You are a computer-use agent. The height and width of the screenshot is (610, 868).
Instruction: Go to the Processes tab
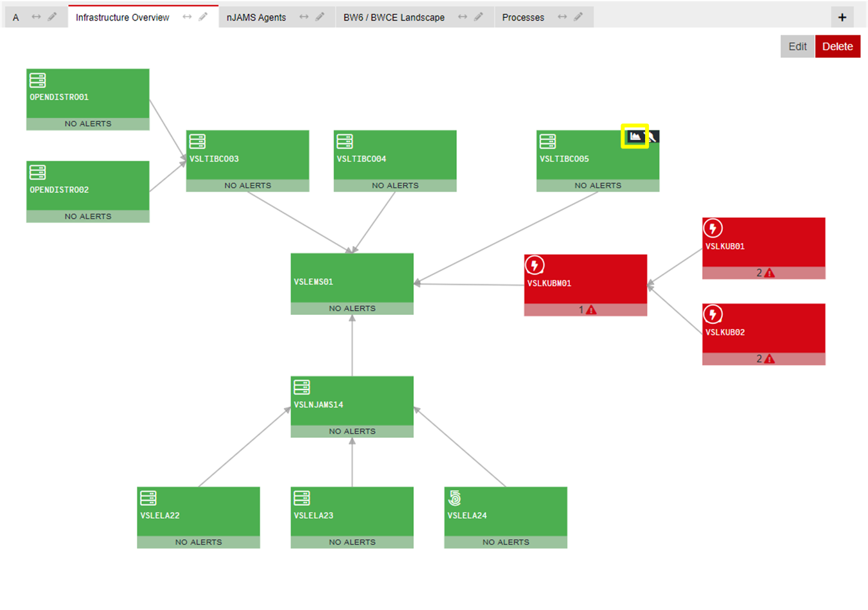[523, 17]
